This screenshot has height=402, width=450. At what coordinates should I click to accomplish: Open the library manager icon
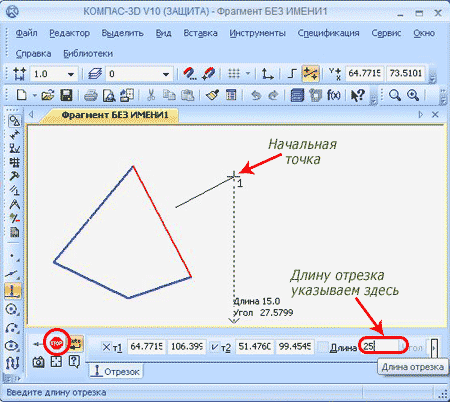click(x=297, y=95)
